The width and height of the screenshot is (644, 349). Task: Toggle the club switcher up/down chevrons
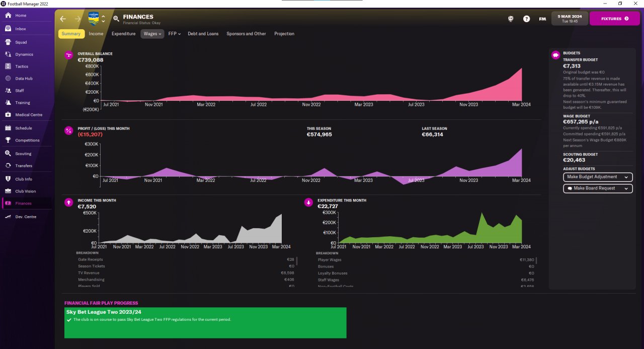(103, 19)
